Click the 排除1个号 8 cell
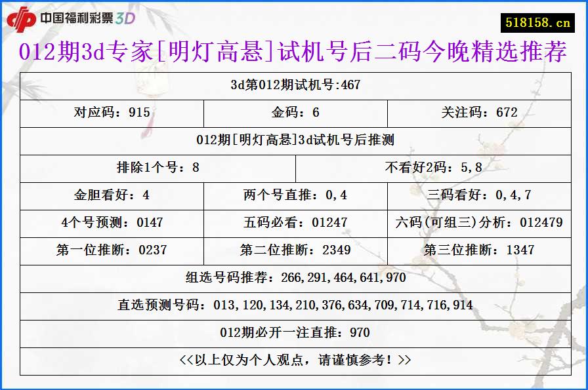 coord(157,168)
